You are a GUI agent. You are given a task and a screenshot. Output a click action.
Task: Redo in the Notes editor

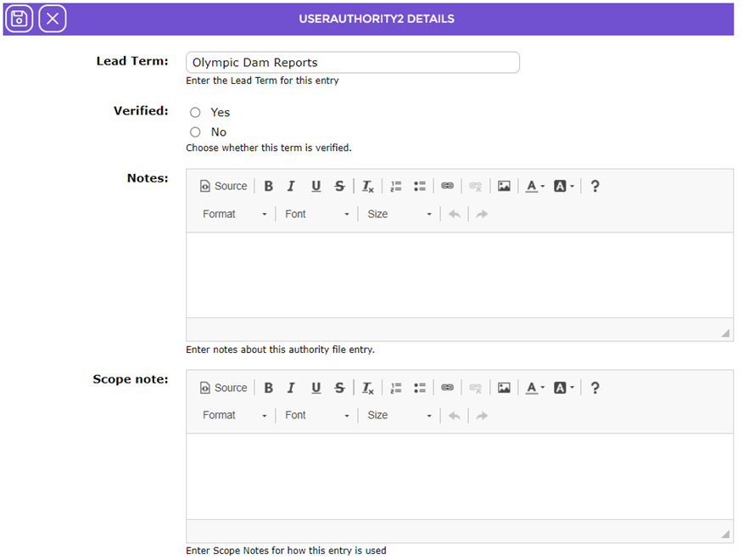pos(482,215)
